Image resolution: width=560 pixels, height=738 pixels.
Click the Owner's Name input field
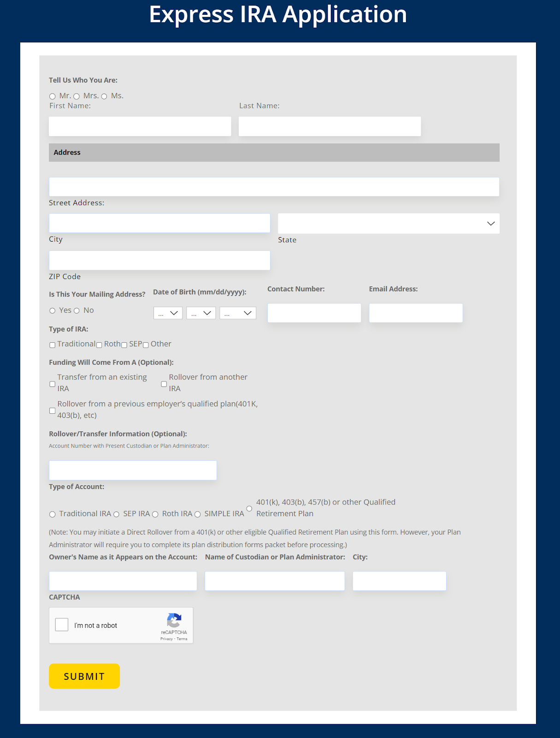pos(123,581)
